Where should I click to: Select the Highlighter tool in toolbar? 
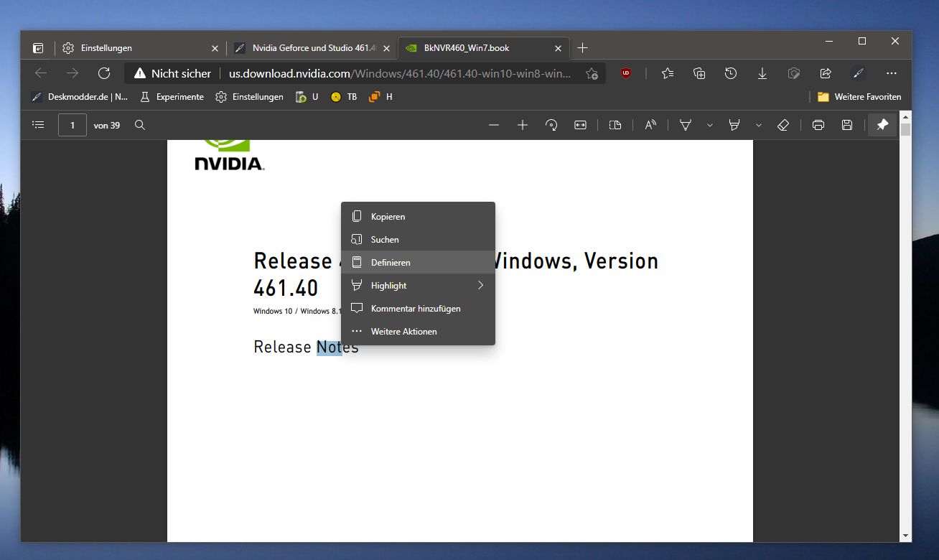(734, 125)
